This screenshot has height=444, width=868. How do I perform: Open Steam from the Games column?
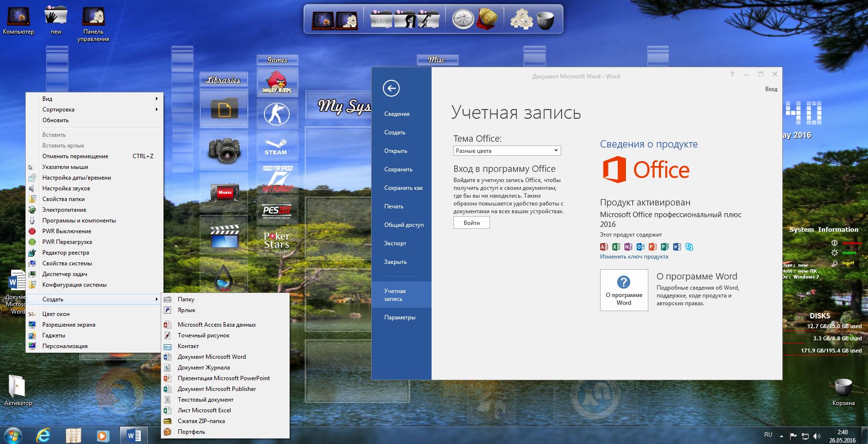coord(277,147)
